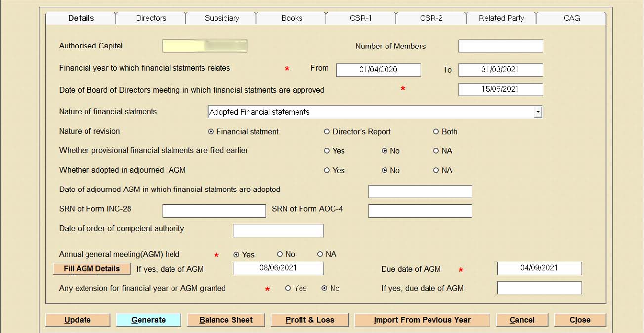Select the Related Party tab

coord(501,18)
